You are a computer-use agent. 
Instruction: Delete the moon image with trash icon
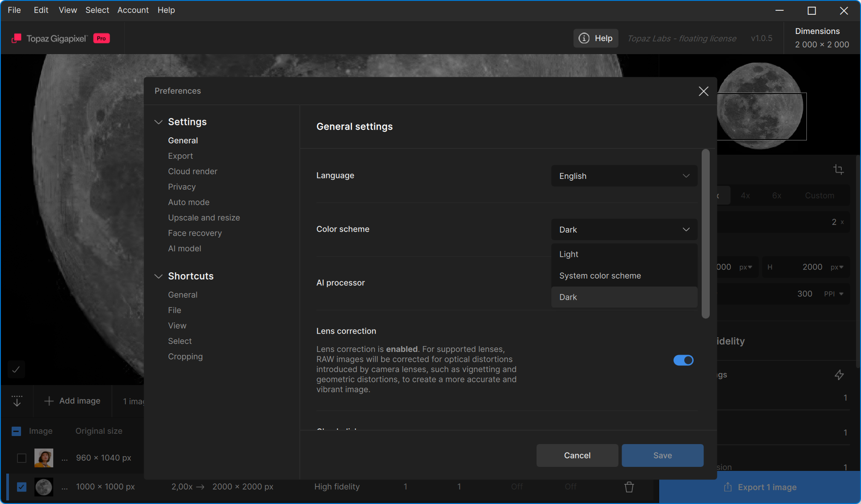629,487
